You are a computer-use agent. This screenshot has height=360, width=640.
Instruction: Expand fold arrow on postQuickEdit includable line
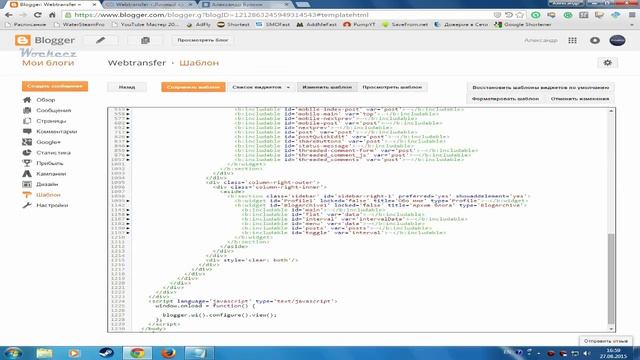pos(128,137)
